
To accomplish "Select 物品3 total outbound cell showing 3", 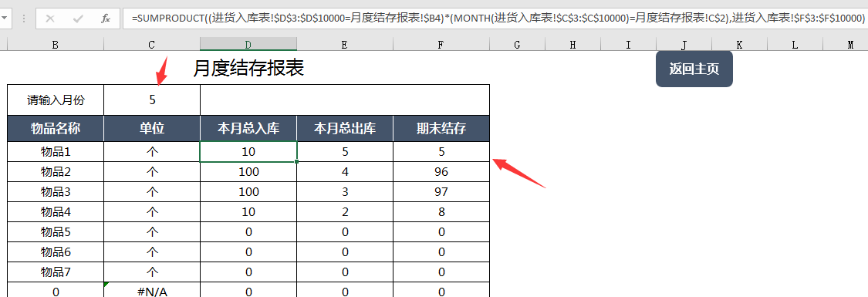I will point(345,192).
